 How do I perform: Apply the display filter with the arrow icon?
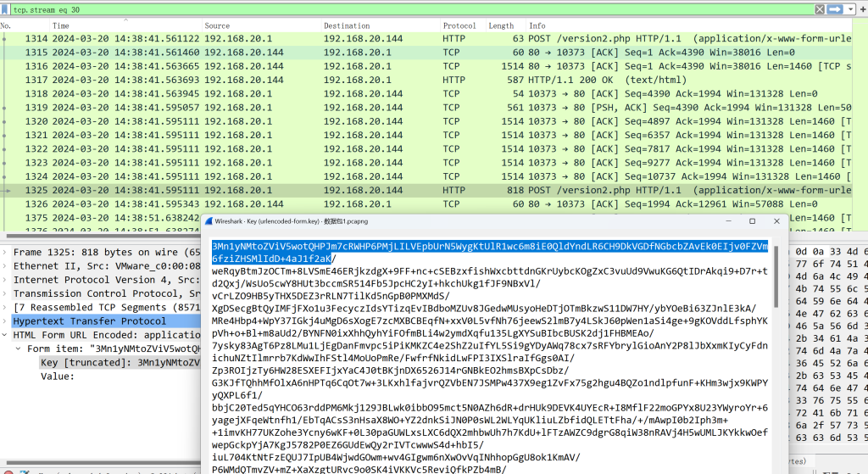[x=835, y=8]
